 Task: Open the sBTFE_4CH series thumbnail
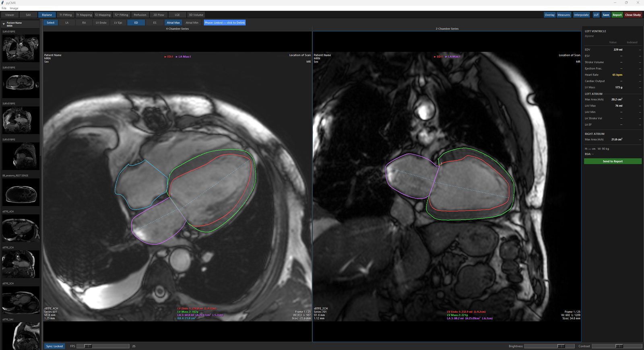pos(21,228)
